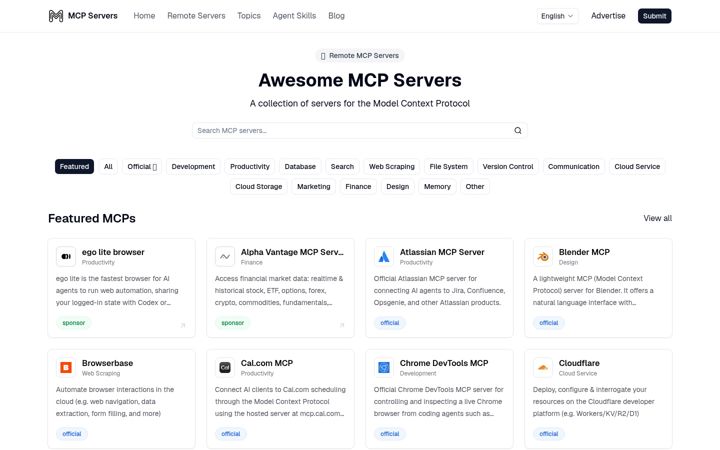Click the Awesome MCP Servers heading
Screen dimensions: 720x450
pyautogui.click(x=360, y=80)
